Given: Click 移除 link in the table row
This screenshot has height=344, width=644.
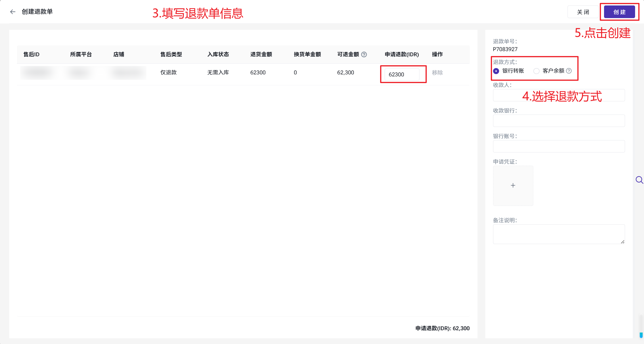Looking at the screenshot, I should pos(437,73).
